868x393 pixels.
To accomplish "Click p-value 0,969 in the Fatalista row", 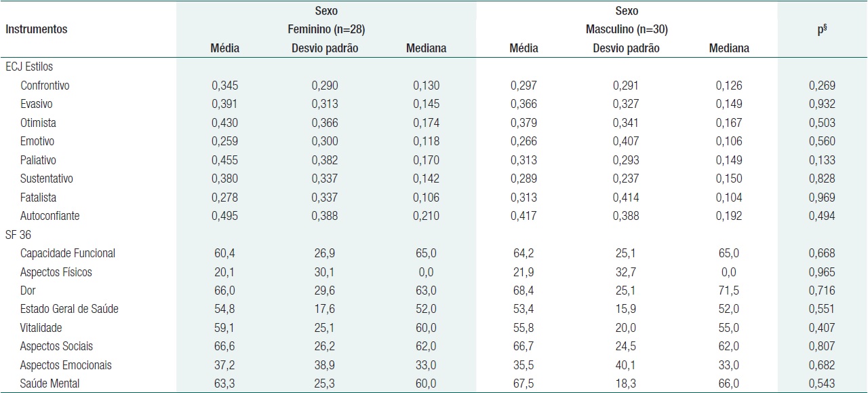I will click(822, 198).
